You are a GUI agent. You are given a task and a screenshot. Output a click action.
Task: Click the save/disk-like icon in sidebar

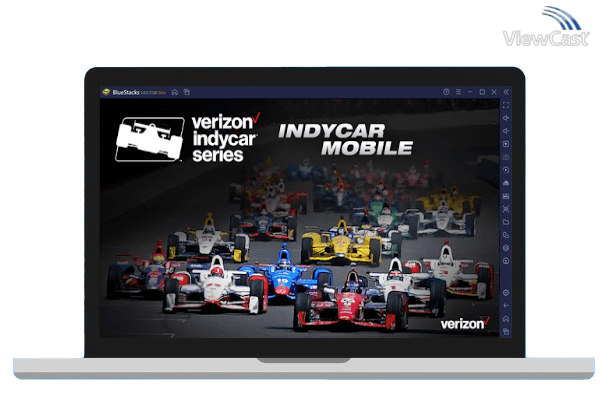coord(506,196)
